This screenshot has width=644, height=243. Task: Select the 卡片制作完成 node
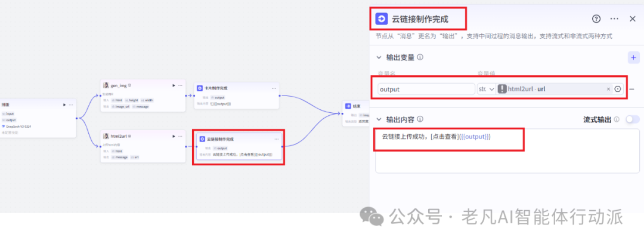click(x=237, y=96)
